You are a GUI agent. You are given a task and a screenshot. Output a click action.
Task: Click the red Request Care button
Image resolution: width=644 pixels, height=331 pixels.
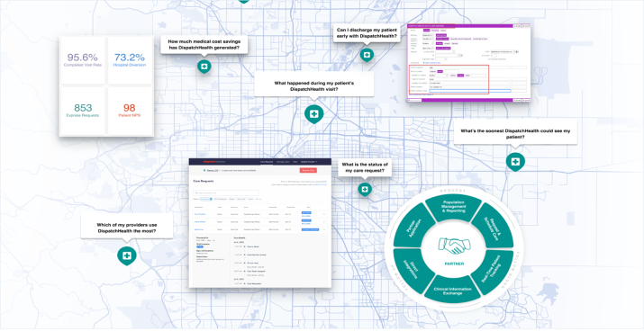click(308, 170)
